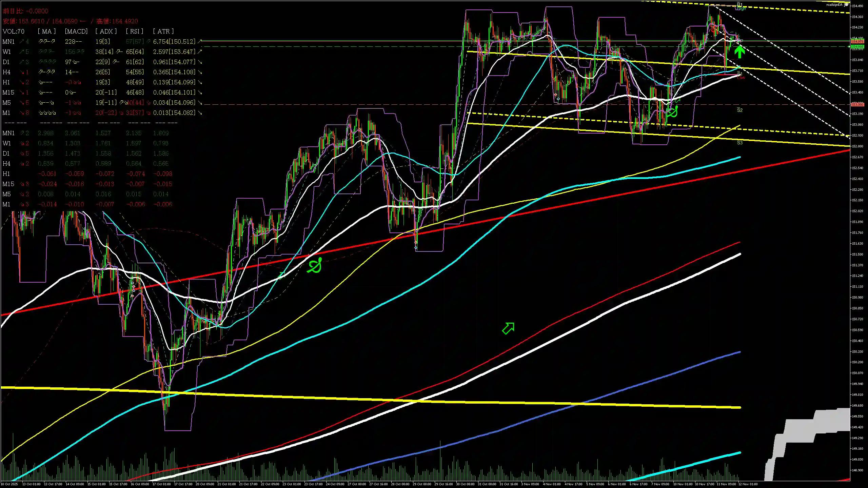Viewport: 868px width, 488px height.
Task: Select the large solid green up arrow
Action: 739,52
